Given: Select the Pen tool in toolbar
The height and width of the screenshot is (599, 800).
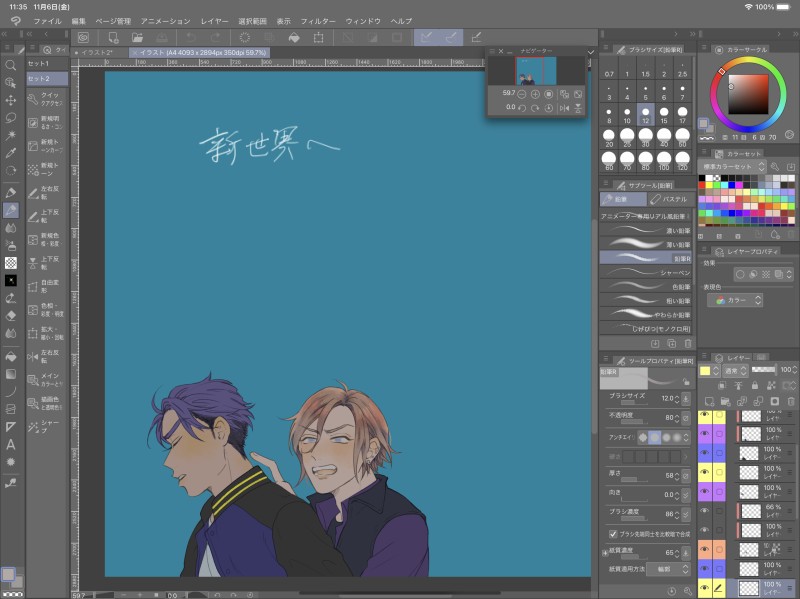Looking at the screenshot, I should coord(10,193).
